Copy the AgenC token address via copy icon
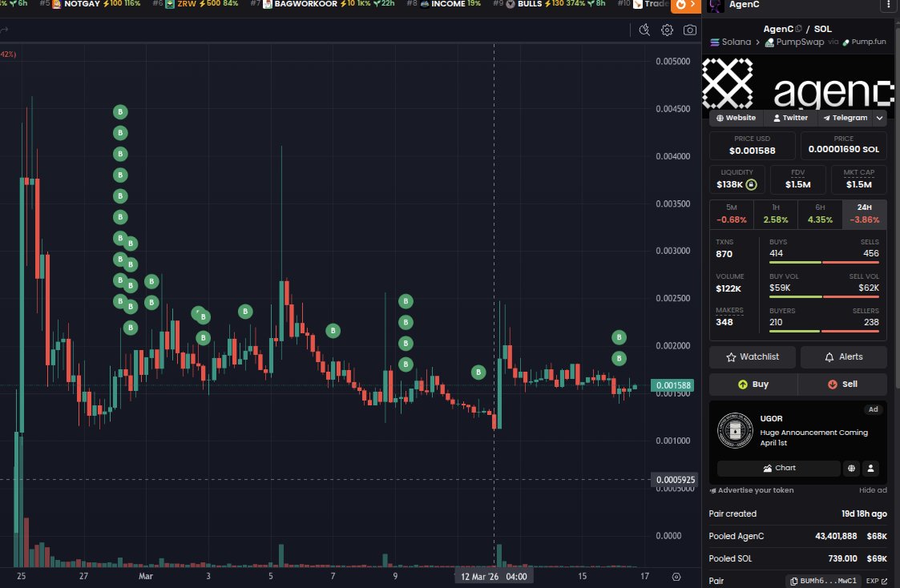This screenshot has width=900, height=588. tap(798, 29)
